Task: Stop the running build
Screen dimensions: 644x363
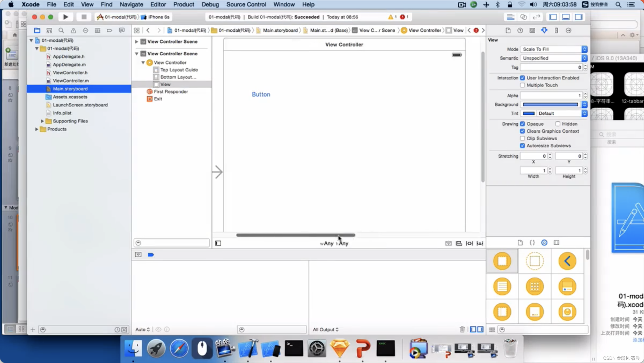Action: pyautogui.click(x=84, y=17)
